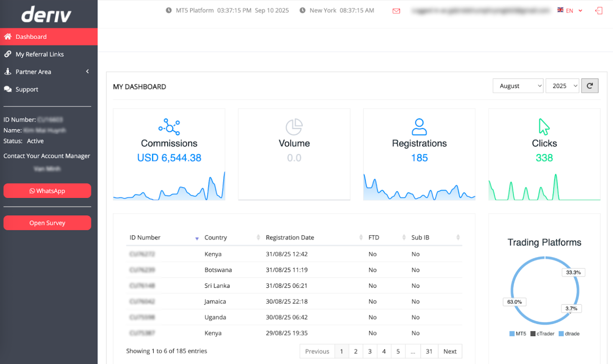613x364 pixels.
Task: Click the Botswana country cell
Action: [x=218, y=270]
